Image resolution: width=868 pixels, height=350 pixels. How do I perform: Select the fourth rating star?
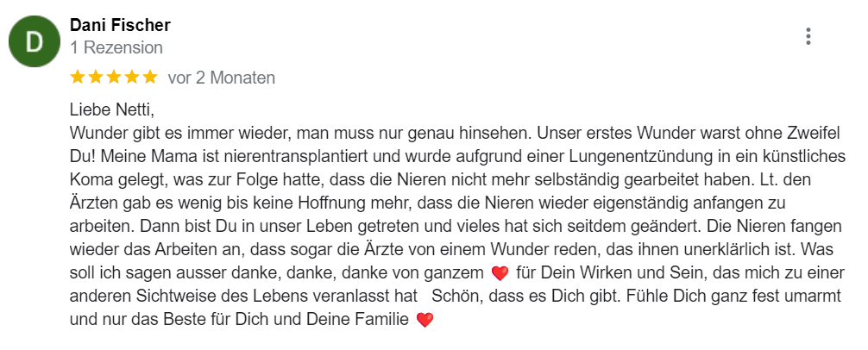[x=132, y=78]
